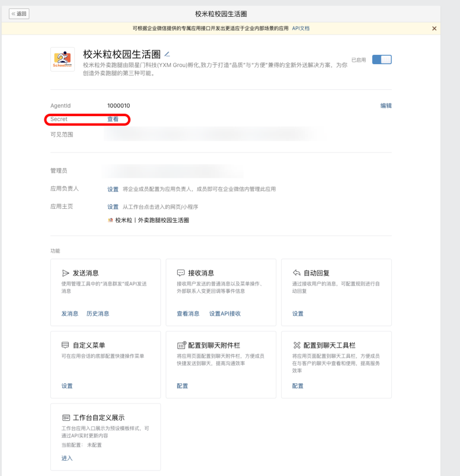Click 查看 to view the Secret
Screen dimensions: 460x476
[113, 119]
